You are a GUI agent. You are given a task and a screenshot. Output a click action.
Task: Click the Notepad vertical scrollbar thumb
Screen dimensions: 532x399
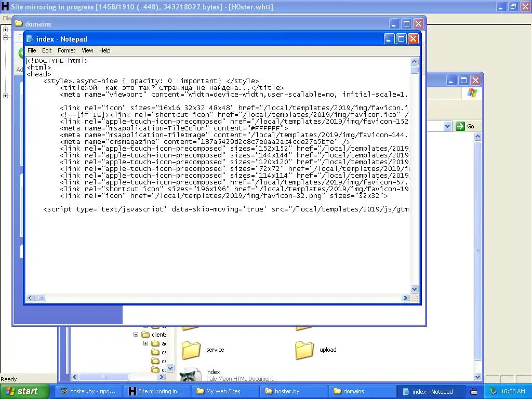click(414, 70)
